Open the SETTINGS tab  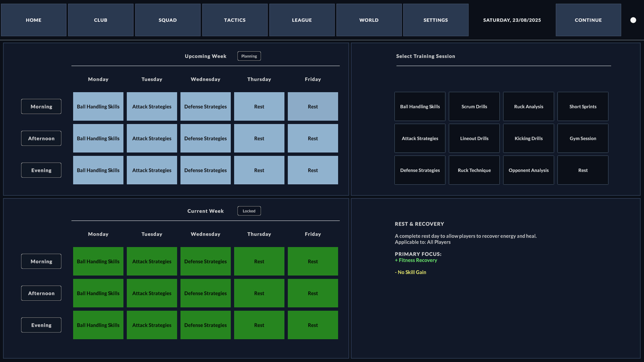tap(436, 20)
